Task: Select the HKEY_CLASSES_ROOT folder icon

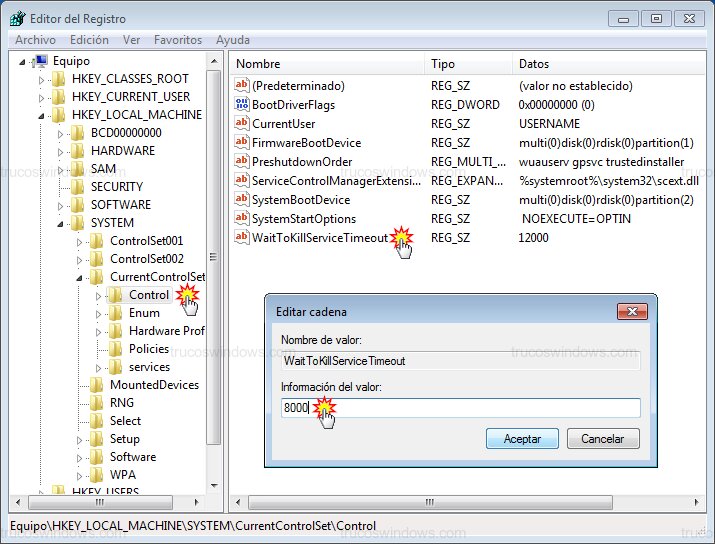Action: [x=58, y=79]
